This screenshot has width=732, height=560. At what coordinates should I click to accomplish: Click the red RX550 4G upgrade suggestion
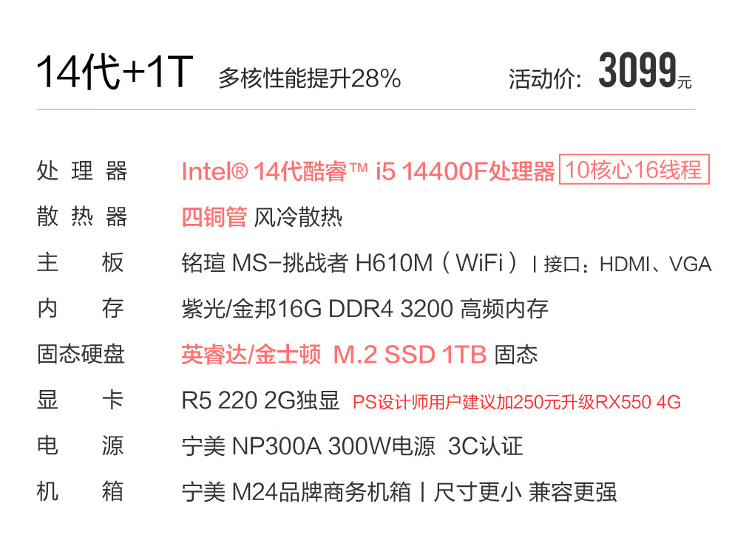516,402
